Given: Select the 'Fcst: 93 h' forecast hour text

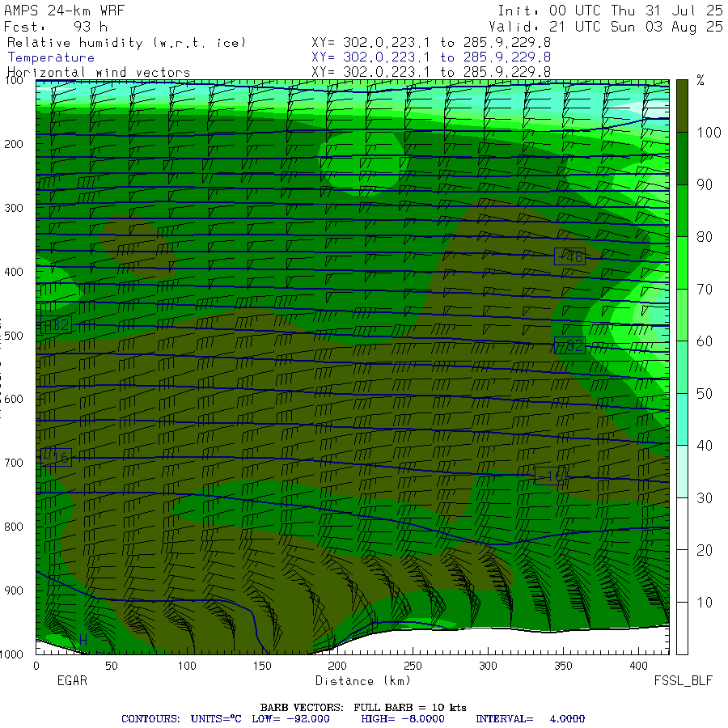Looking at the screenshot, I should click(x=56, y=27).
